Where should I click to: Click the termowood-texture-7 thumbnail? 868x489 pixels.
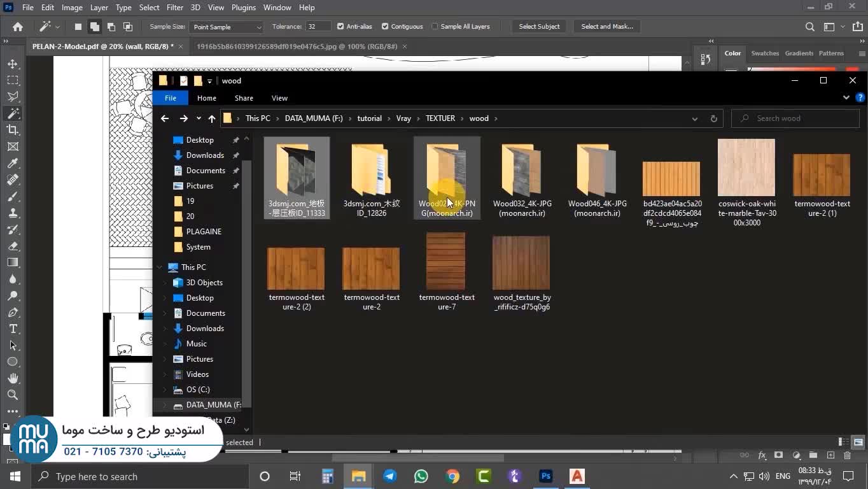[446, 261]
